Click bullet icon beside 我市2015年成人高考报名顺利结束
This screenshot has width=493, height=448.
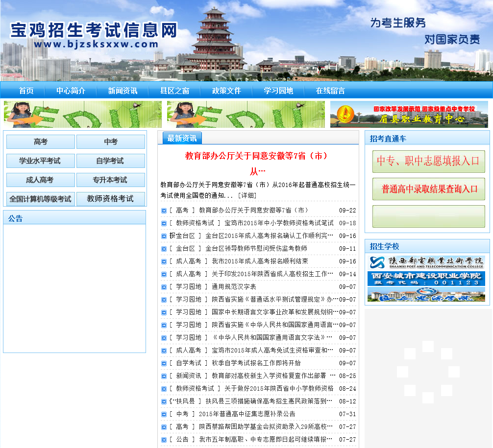[x=164, y=261]
